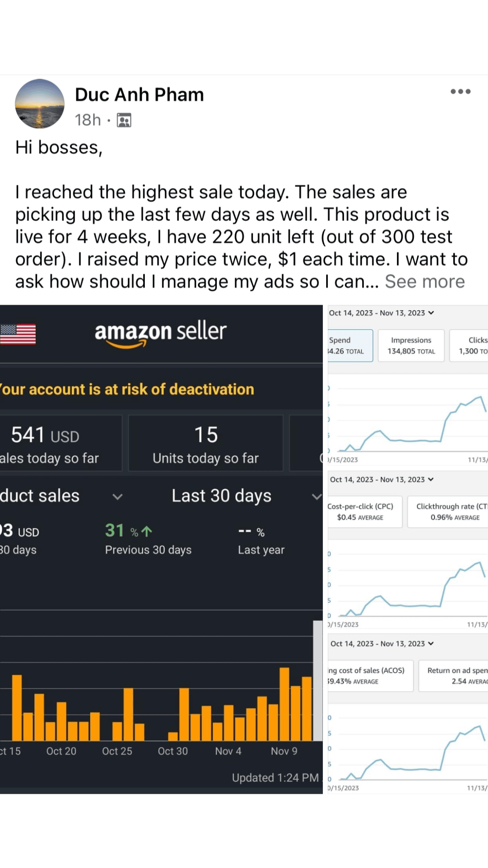
Task: Click the tallest orange bar near Nov 9
Action: coord(284,704)
